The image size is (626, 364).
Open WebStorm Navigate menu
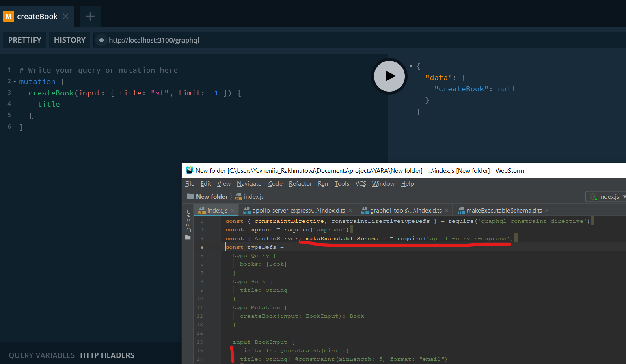click(x=249, y=184)
